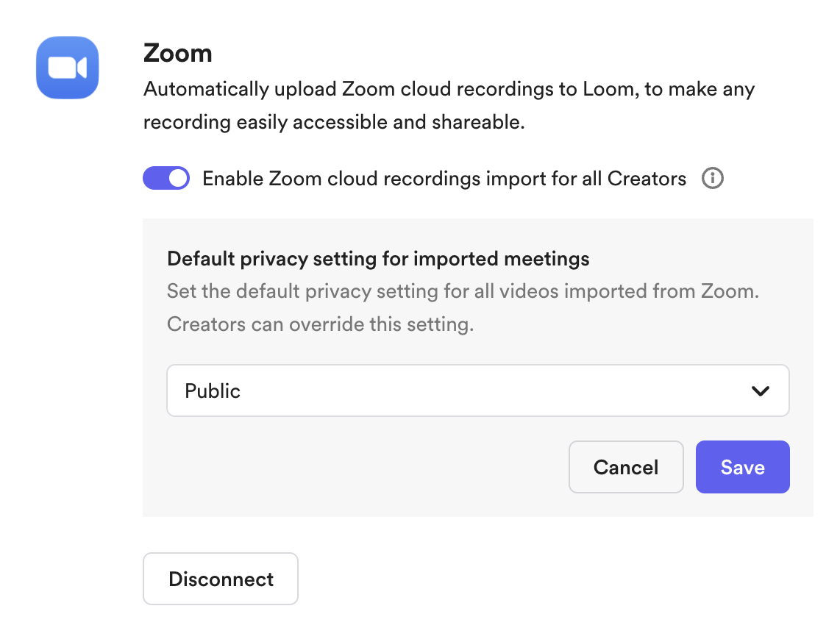Click "Creators can override this setting" text

320,324
